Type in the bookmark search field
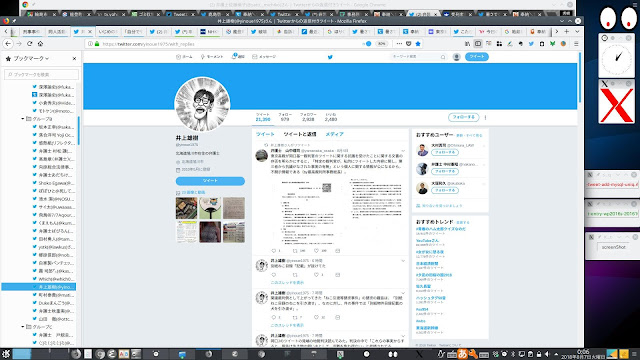 coord(42,74)
